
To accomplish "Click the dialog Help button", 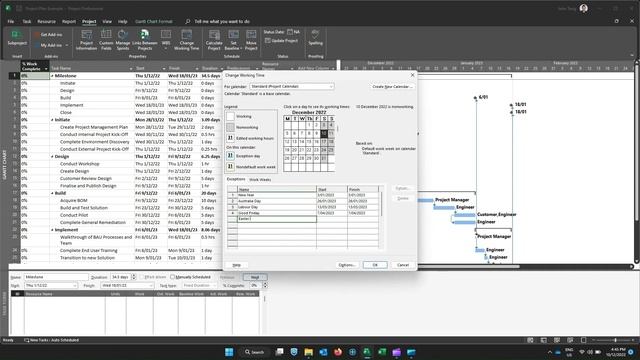I will 237,265.
